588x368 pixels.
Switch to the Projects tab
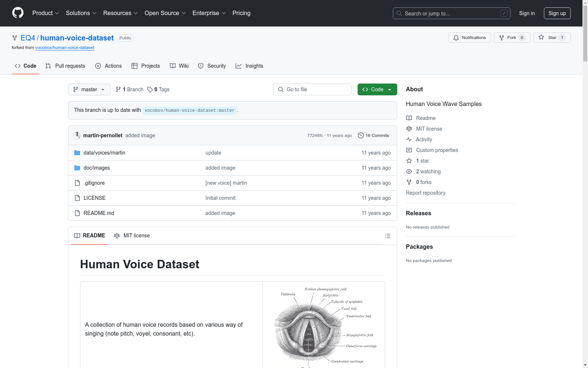146,66
